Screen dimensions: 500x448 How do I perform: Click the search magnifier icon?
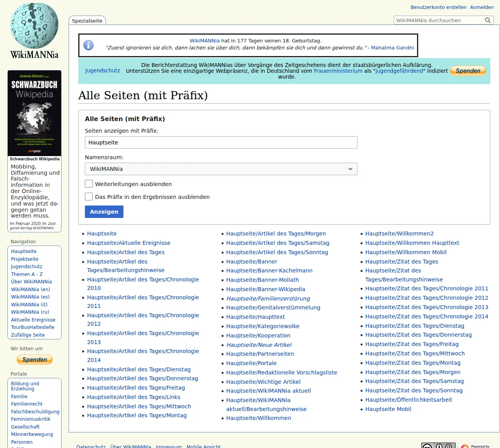tap(488, 20)
